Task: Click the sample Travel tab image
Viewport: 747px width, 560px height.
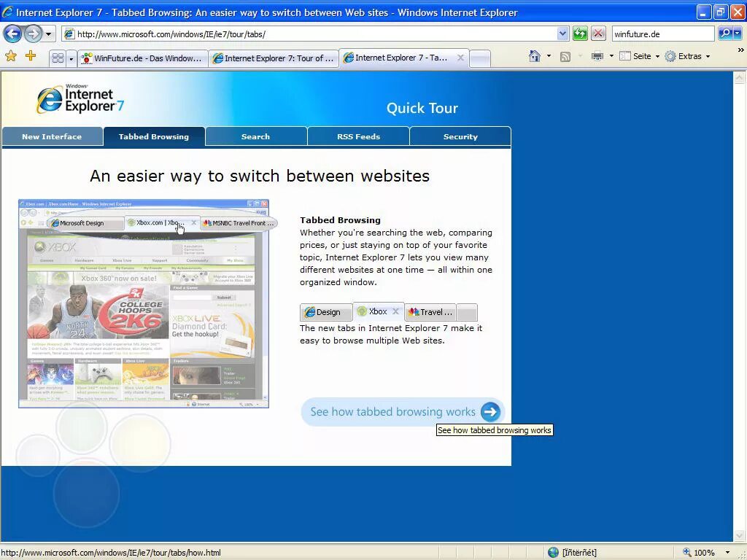Action: pyautogui.click(x=430, y=312)
